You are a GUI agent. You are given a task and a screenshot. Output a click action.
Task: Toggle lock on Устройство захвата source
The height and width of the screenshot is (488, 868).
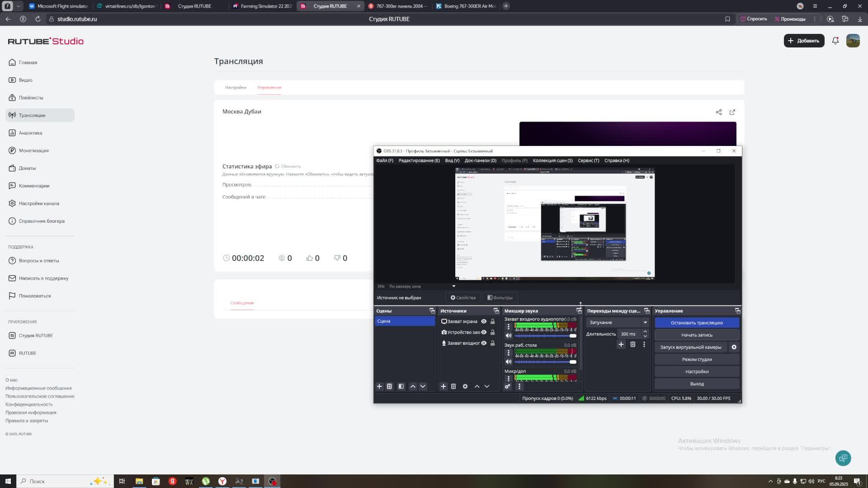click(493, 332)
